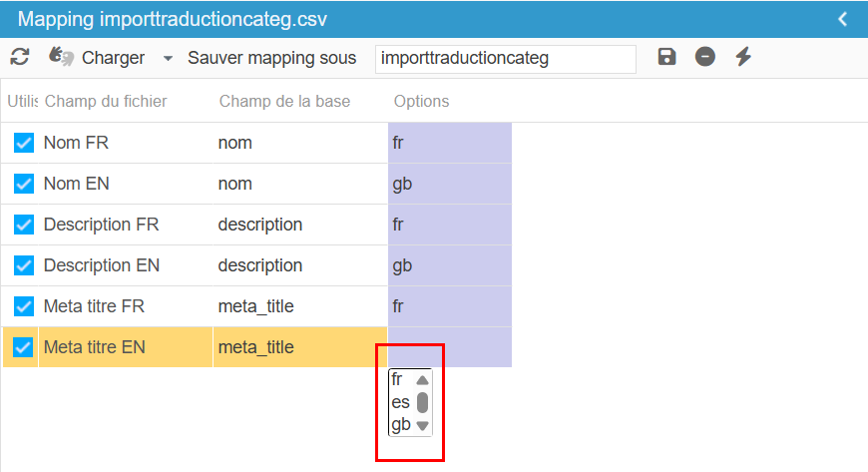This screenshot has height=472, width=868.
Task: Click the save mapping floppy disk icon
Action: click(667, 57)
